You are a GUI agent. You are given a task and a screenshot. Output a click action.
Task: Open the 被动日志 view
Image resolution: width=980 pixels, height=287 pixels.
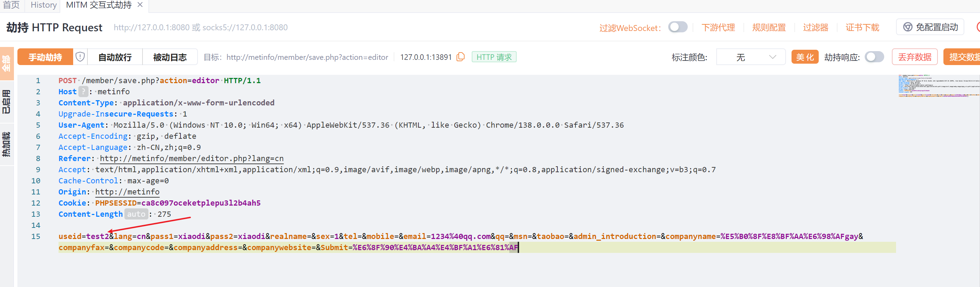click(170, 57)
